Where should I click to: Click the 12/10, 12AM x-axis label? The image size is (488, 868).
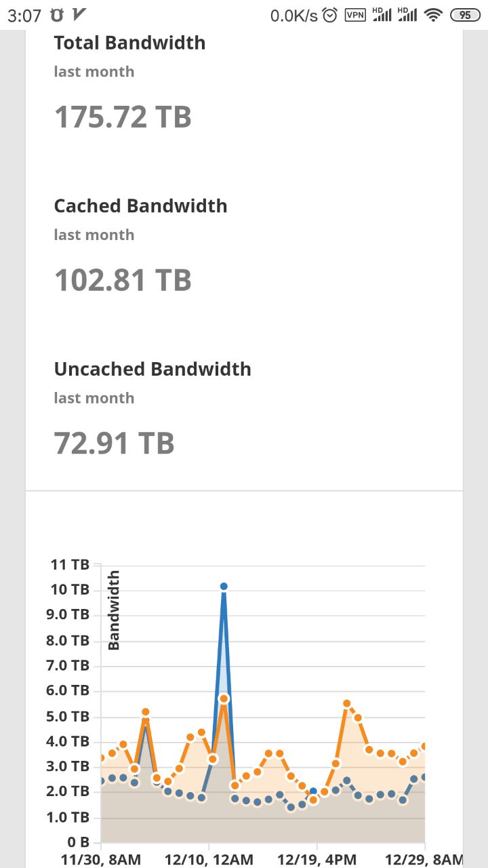(x=209, y=859)
